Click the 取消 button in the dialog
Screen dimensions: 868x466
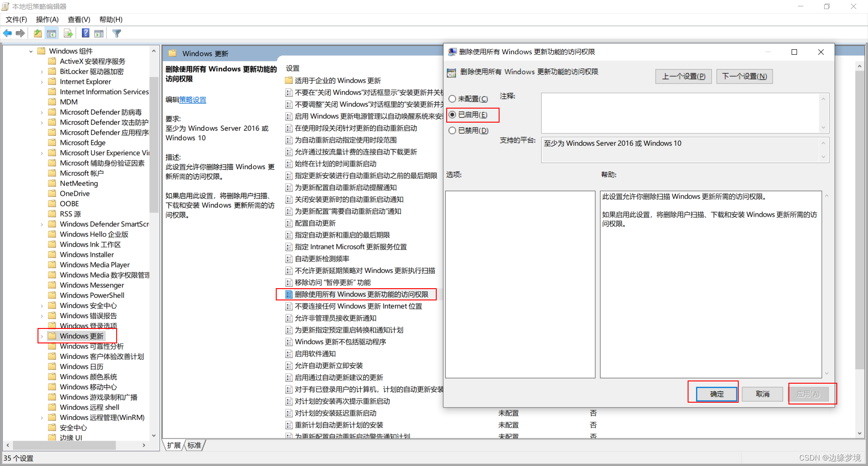click(x=762, y=394)
